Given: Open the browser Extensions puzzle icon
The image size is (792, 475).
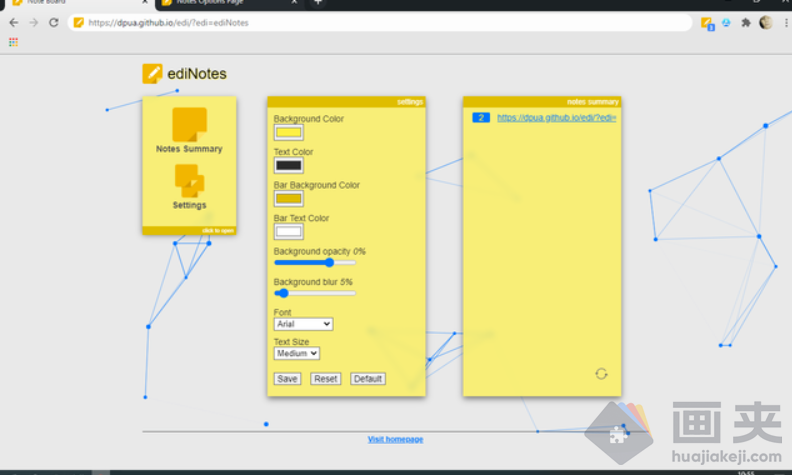Looking at the screenshot, I should point(746,22).
